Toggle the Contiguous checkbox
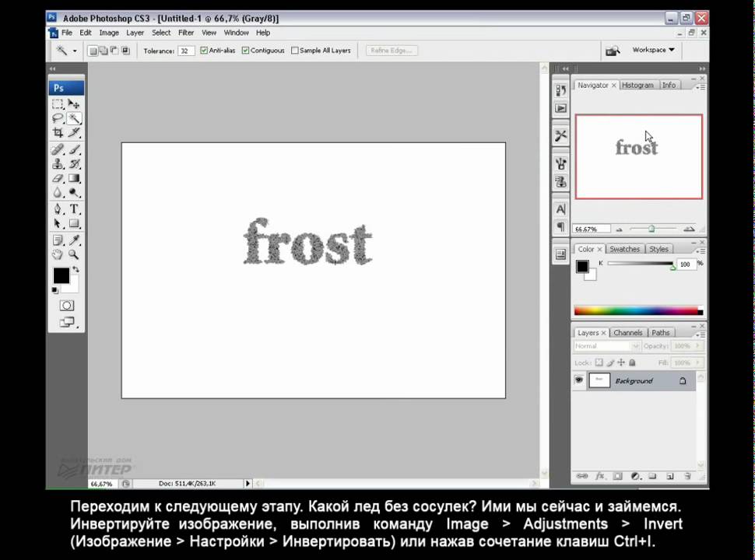Screen dimensions: 755x560 (245, 51)
